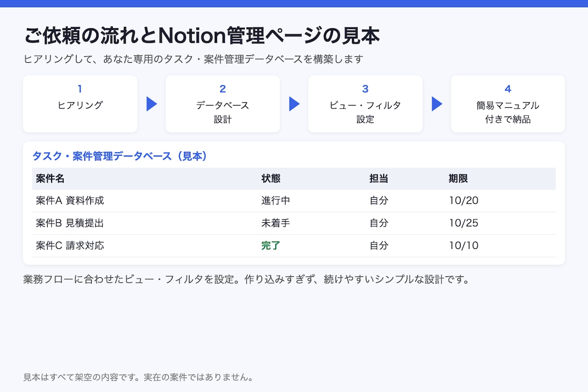
Task: Click the footer note 見本はすべて架空の内容です
Action: [x=138, y=377]
